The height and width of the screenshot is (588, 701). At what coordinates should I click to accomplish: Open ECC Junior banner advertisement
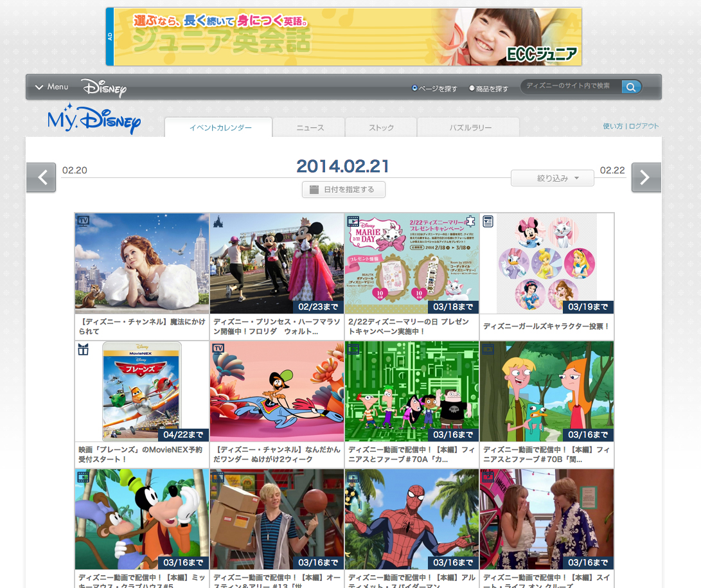point(344,37)
